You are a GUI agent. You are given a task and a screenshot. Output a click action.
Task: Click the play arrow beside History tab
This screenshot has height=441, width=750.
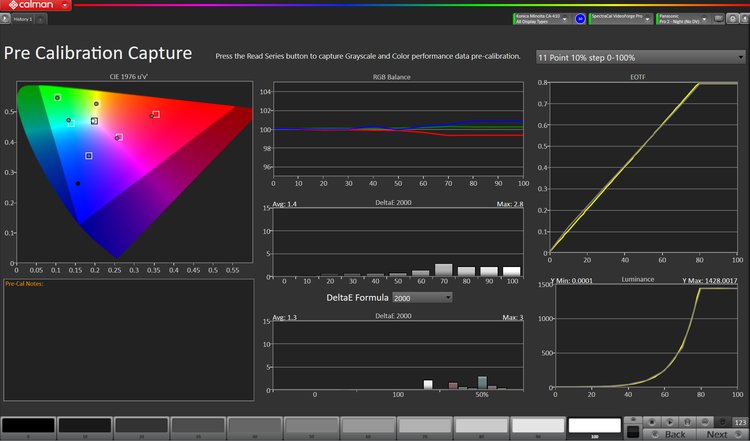coord(5,19)
